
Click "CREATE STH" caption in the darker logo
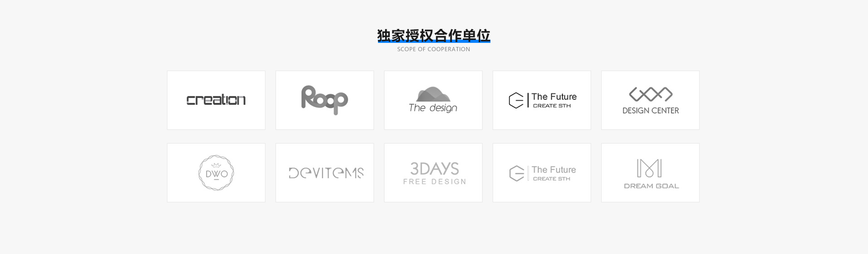tap(552, 106)
